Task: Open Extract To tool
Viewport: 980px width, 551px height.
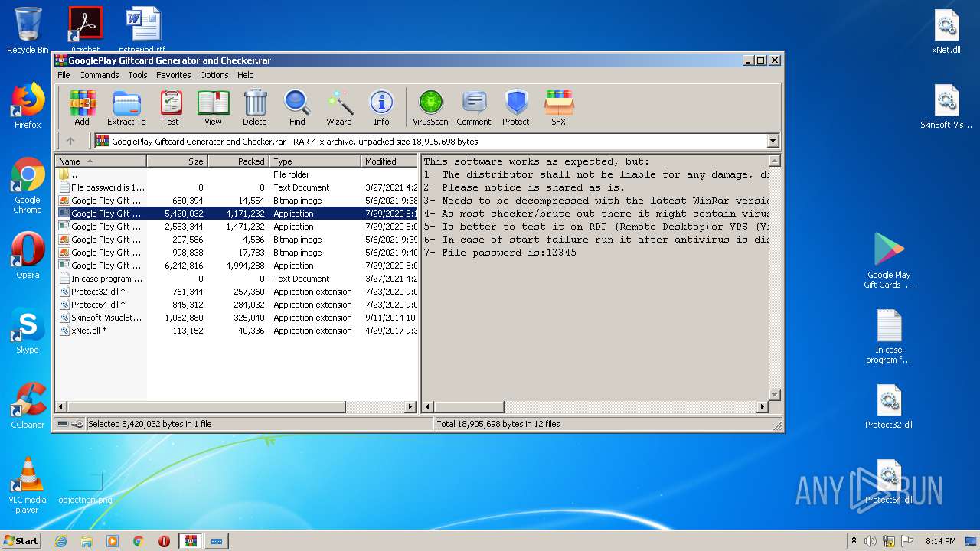Action: click(x=126, y=107)
